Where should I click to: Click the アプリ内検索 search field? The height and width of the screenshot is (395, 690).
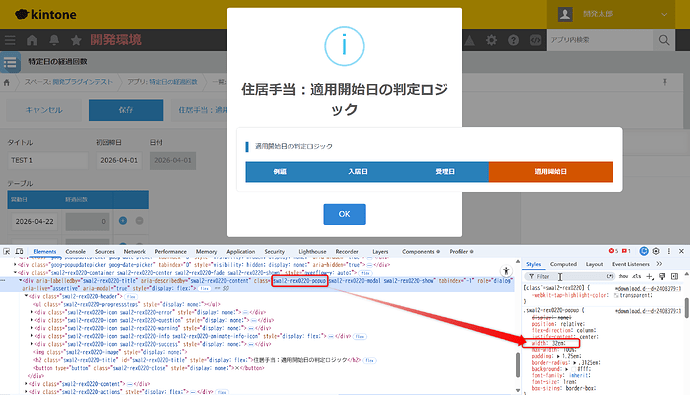(600, 40)
